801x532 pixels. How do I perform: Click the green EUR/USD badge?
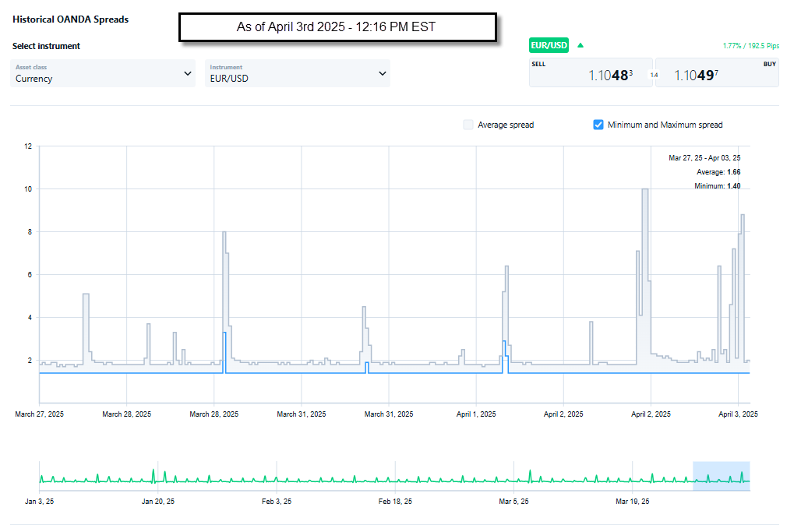(549, 45)
